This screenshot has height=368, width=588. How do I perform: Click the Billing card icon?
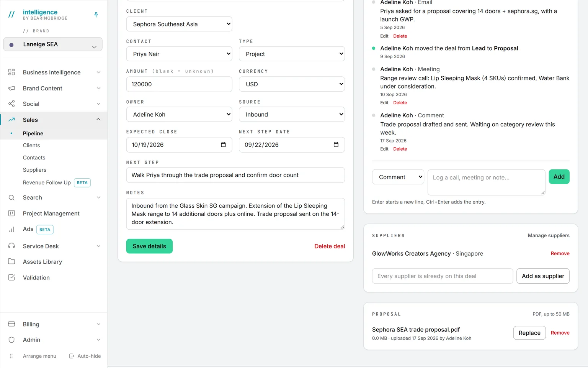coord(11,324)
